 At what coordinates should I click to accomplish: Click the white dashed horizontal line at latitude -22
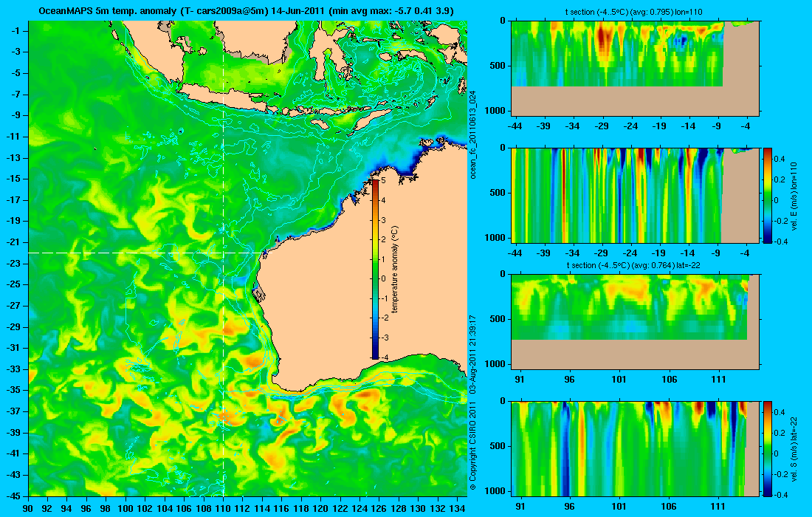point(148,253)
